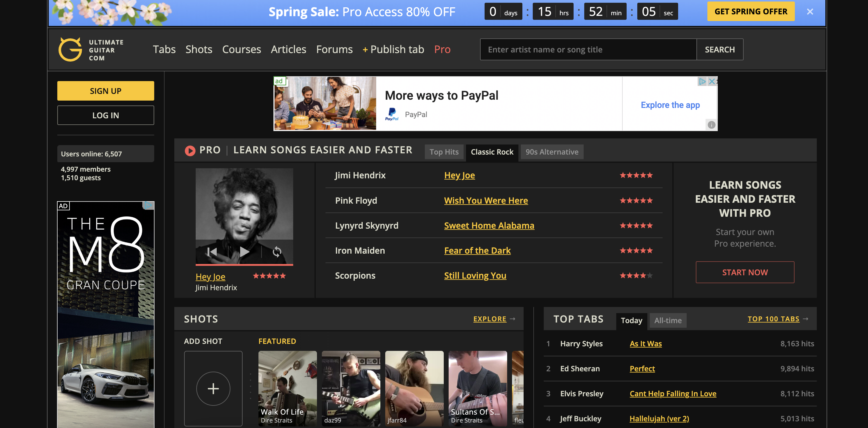The width and height of the screenshot is (868, 428).
Task: Click the Ultimate Guitar logo icon
Action: [x=70, y=50]
